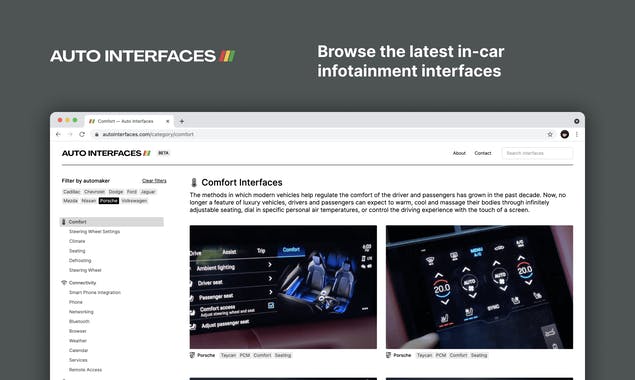
Task: Click the Seating tag under the first thumbnail
Action: [283, 355]
